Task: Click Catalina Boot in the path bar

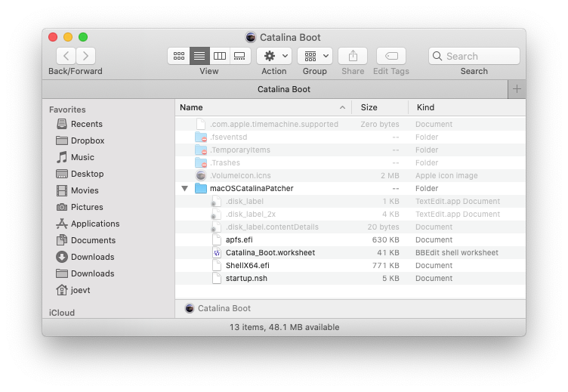Action: click(218, 308)
